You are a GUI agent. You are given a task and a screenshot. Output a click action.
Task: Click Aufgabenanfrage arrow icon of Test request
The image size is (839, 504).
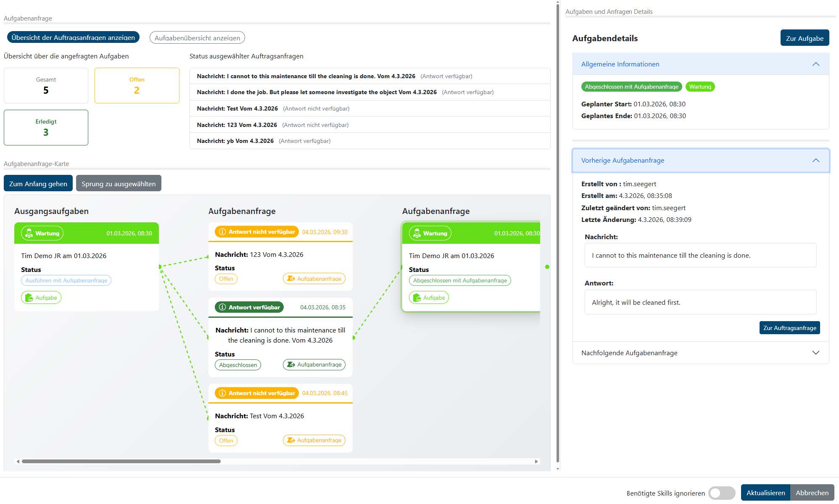[x=291, y=440]
